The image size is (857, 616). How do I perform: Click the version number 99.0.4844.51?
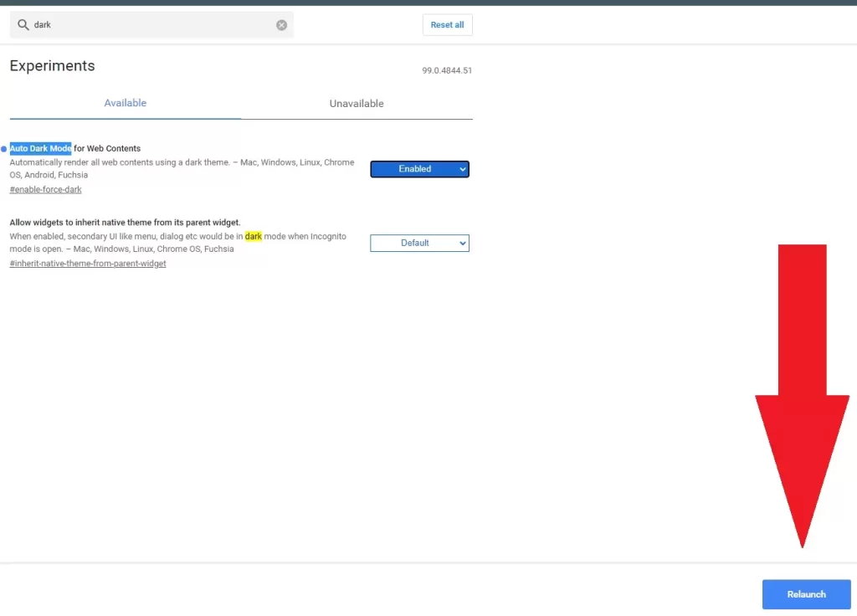(447, 70)
